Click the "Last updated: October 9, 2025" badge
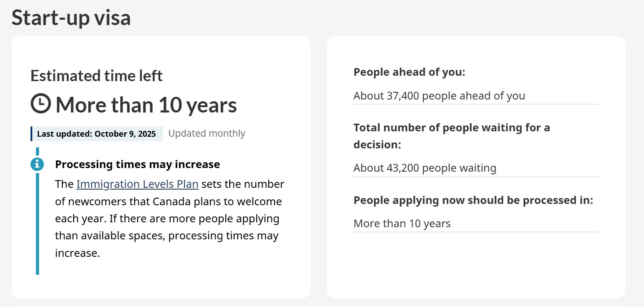This screenshot has height=307, width=644. (96, 134)
